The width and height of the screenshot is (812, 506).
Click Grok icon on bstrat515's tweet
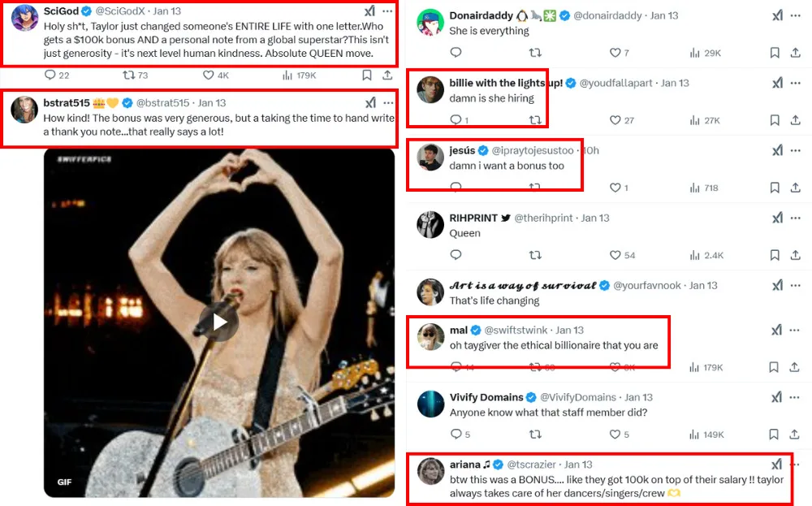click(x=370, y=103)
